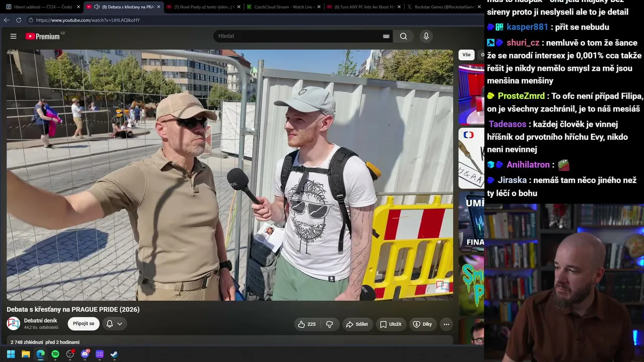Close the Debata s křesťany tab

tap(158, 7)
